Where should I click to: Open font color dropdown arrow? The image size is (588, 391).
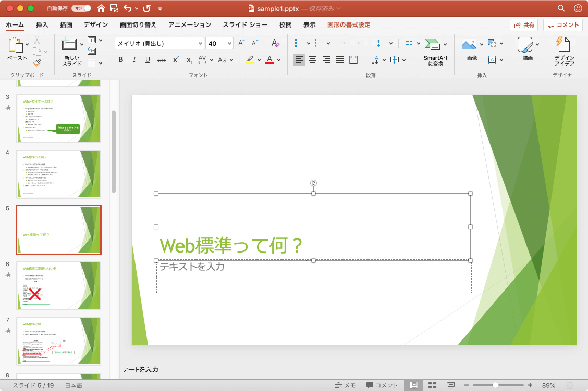click(x=279, y=60)
